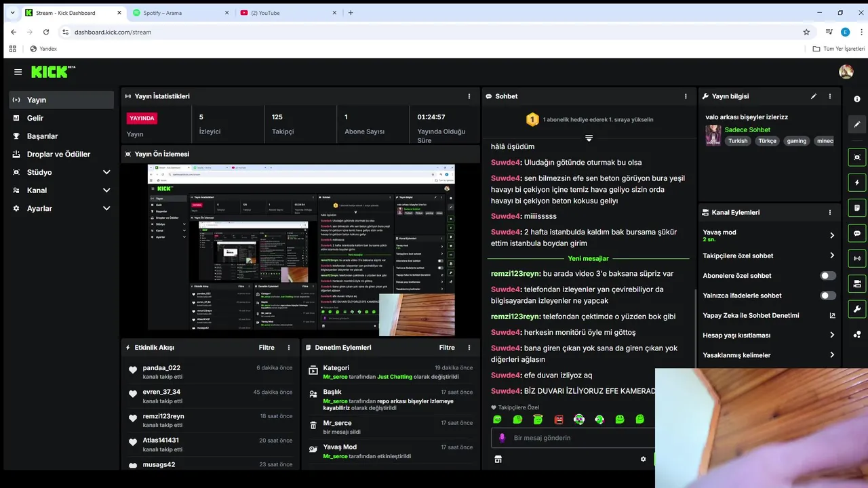Open the Sohbet panel three-dot menu
Screen dimensions: 868x488
click(686, 96)
